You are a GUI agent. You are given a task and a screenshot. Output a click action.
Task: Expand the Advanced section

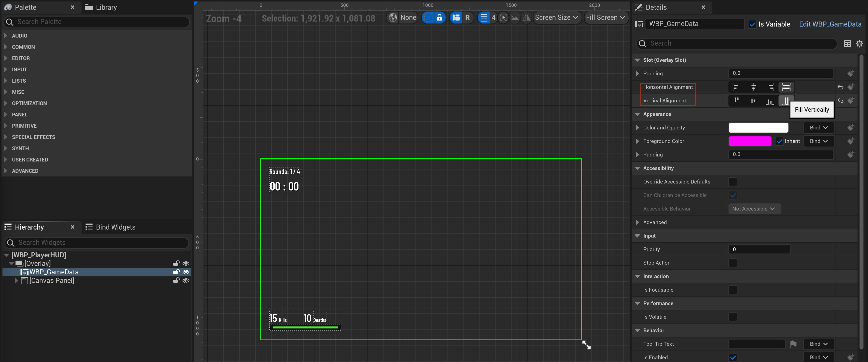(637, 222)
